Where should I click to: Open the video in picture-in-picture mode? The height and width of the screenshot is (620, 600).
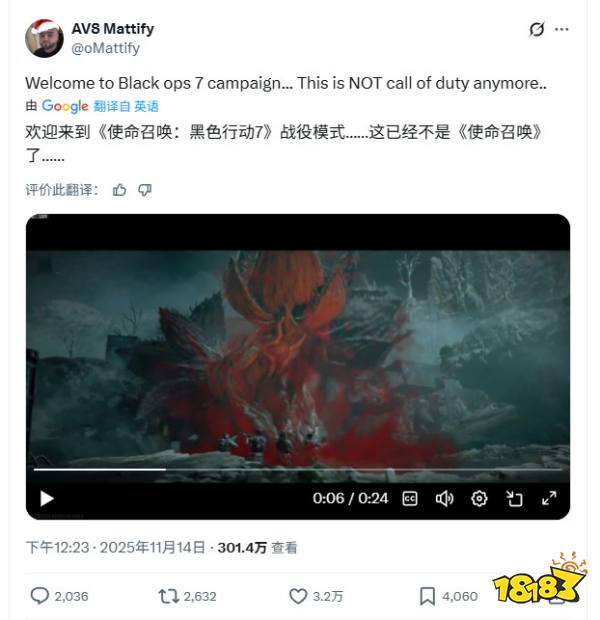[x=514, y=499]
